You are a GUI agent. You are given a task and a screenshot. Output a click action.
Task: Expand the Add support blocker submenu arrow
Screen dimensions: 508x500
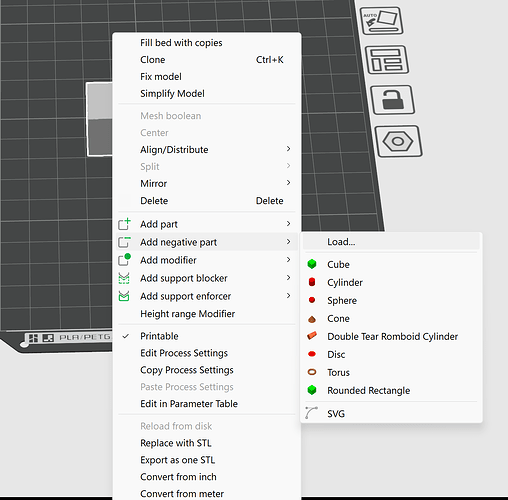click(x=288, y=278)
